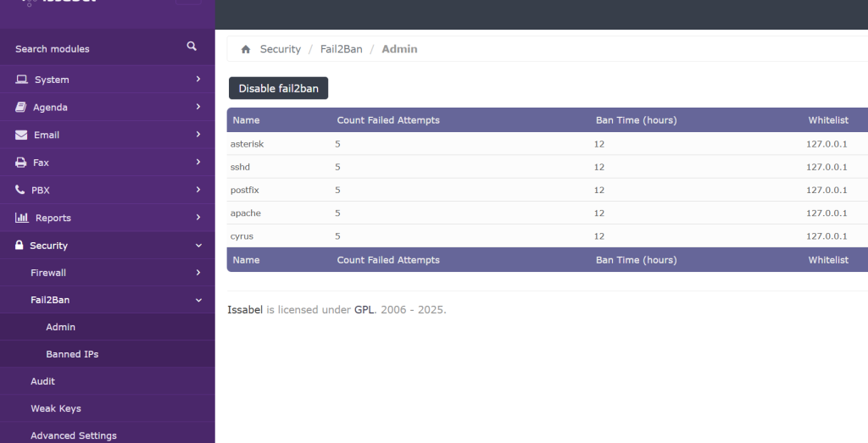Click top Ban Time (hours) header
Screen dimensions: 868x443
click(636, 120)
